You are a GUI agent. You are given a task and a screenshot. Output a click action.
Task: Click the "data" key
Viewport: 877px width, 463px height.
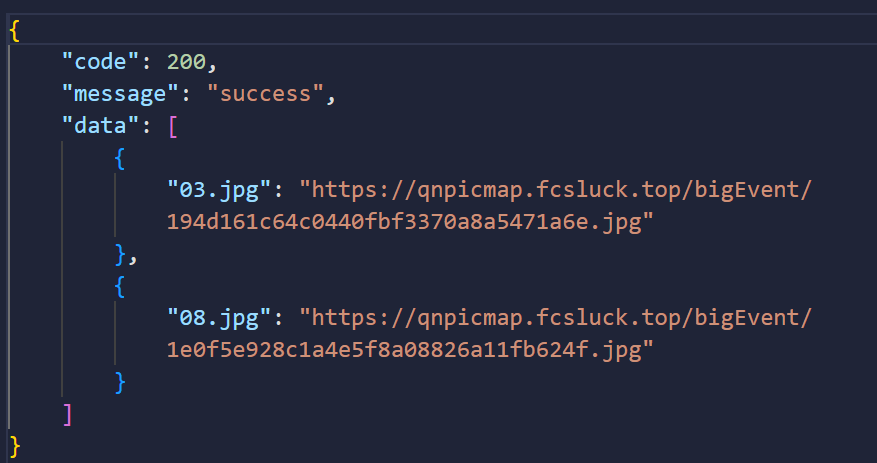click(x=100, y=127)
